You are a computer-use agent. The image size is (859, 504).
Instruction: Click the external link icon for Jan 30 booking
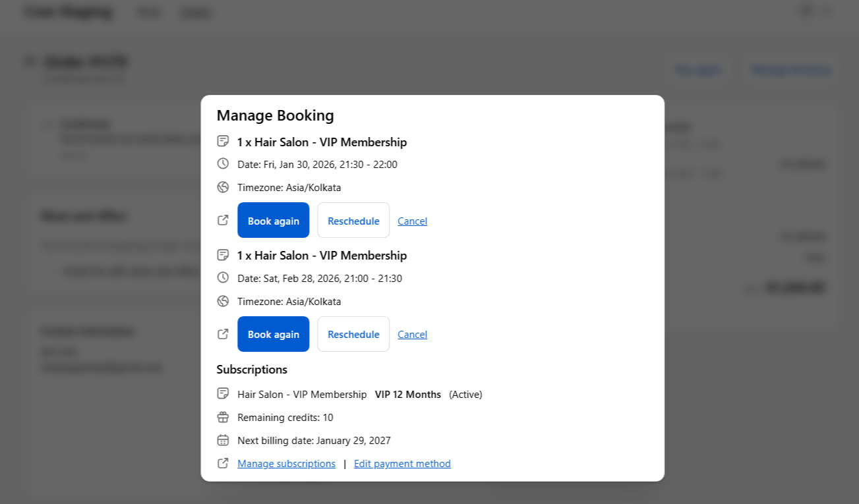(223, 220)
